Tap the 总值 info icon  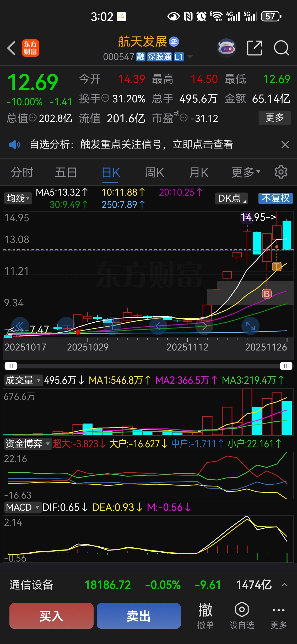(33, 118)
